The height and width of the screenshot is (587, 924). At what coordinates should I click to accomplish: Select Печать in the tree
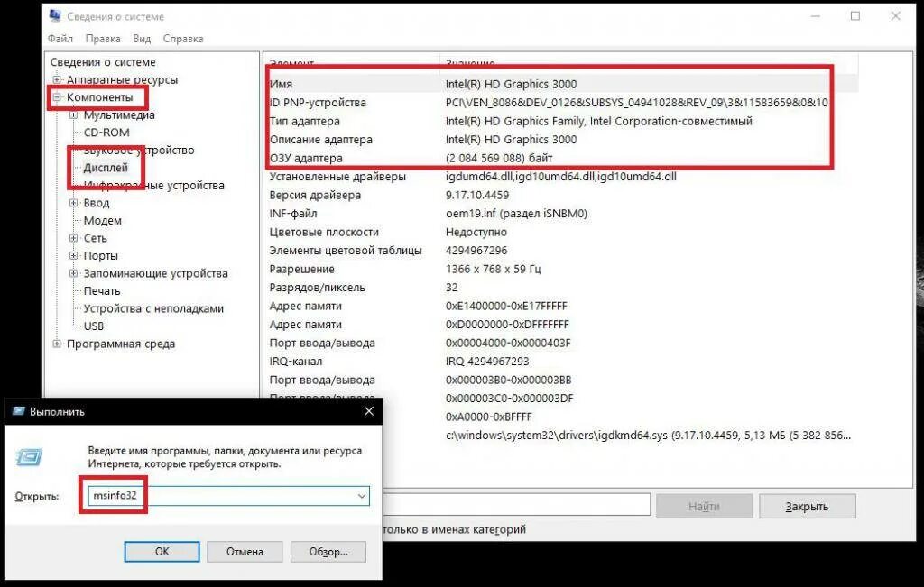(102, 291)
